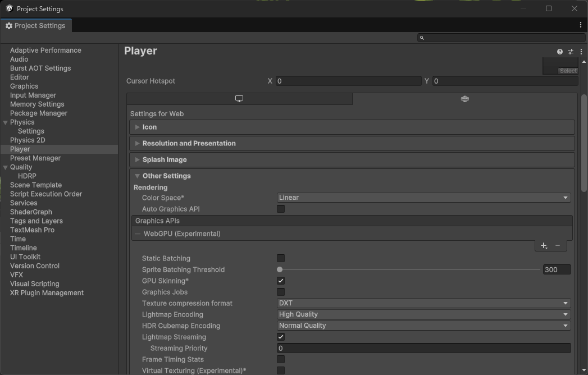Disable GPU Skinning
The width and height of the screenshot is (588, 375).
pyautogui.click(x=280, y=281)
